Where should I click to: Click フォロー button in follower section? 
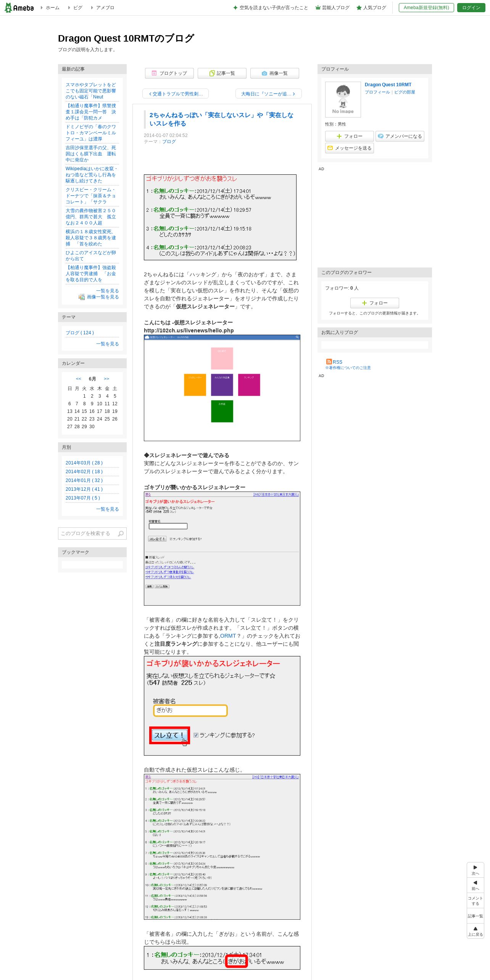pyautogui.click(x=375, y=303)
